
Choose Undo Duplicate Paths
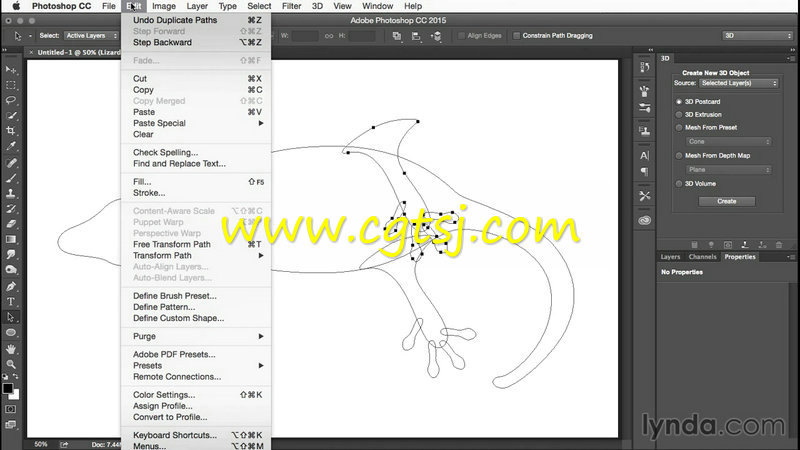point(196,20)
